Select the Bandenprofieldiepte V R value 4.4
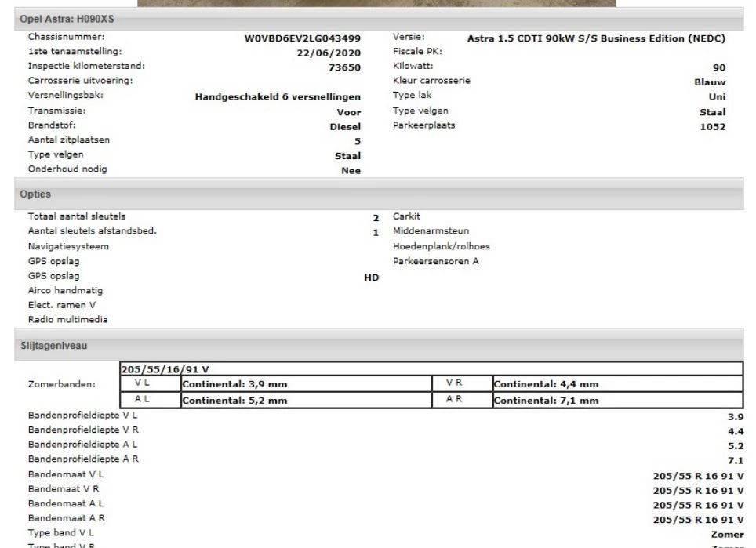This screenshot has width=756, height=548. tap(736, 430)
